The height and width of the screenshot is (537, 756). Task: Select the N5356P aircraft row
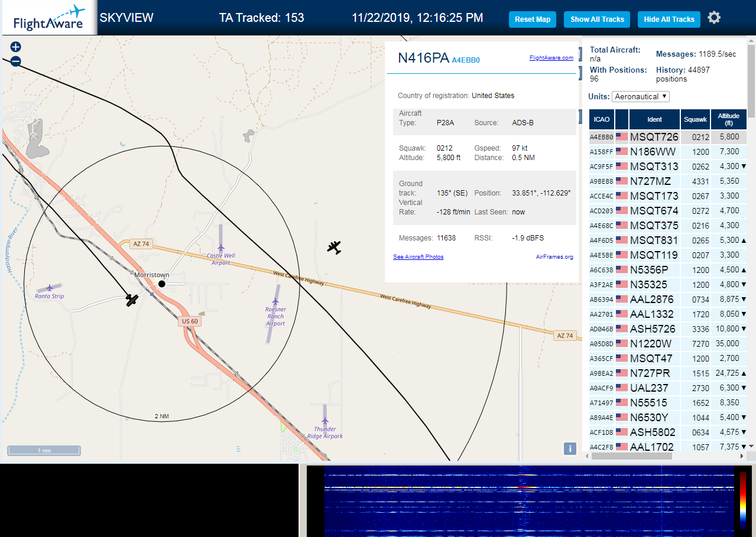[x=668, y=269]
